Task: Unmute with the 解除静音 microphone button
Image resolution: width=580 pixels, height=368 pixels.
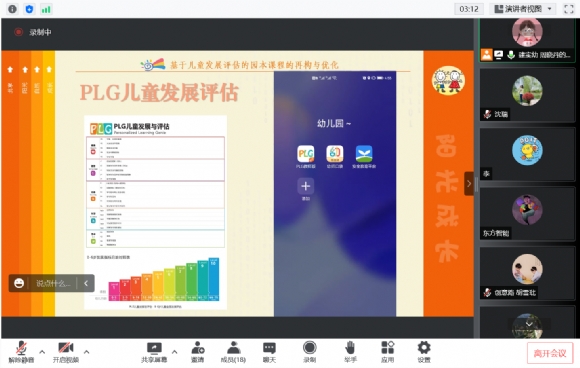Action: (x=21, y=352)
